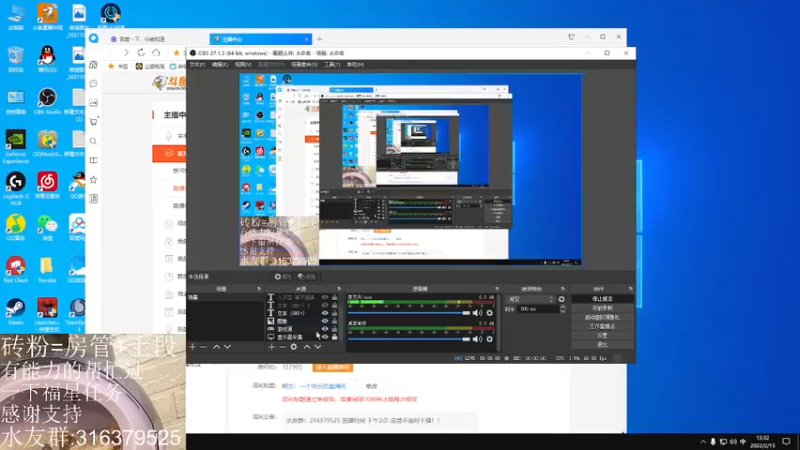Open Steam desktop icon
The width and height of the screenshot is (800, 450).
point(16,312)
